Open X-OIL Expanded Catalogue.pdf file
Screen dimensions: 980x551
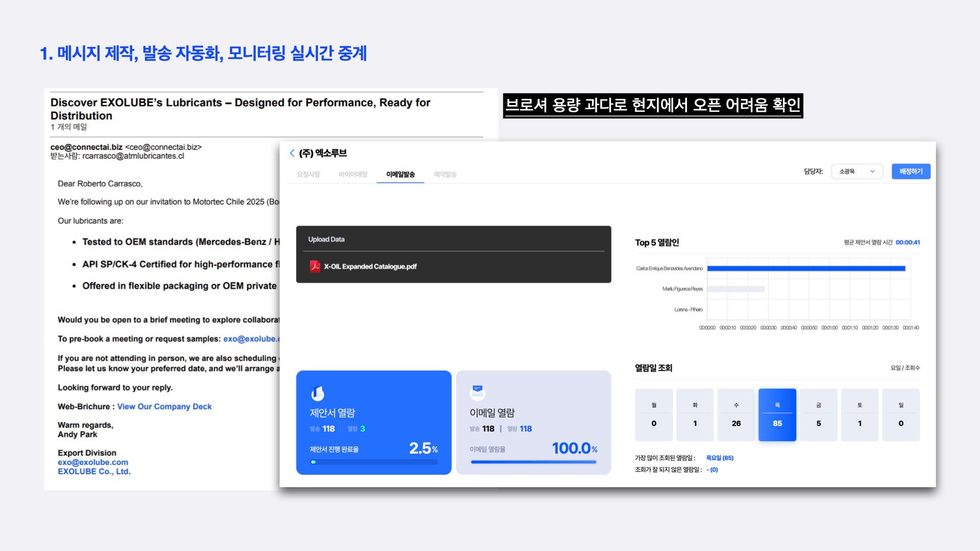tap(370, 266)
